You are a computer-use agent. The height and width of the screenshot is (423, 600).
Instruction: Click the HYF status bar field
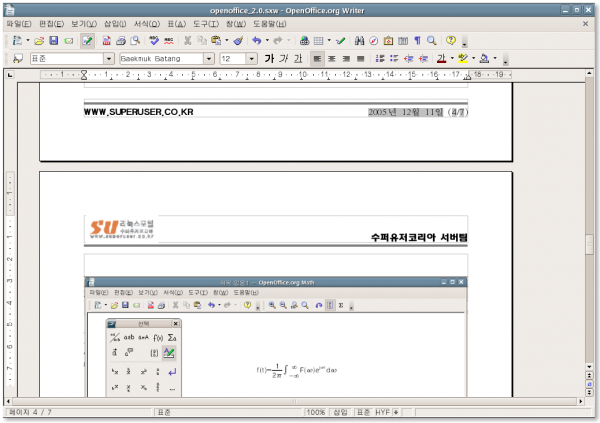pyautogui.click(x=382, y=412)
